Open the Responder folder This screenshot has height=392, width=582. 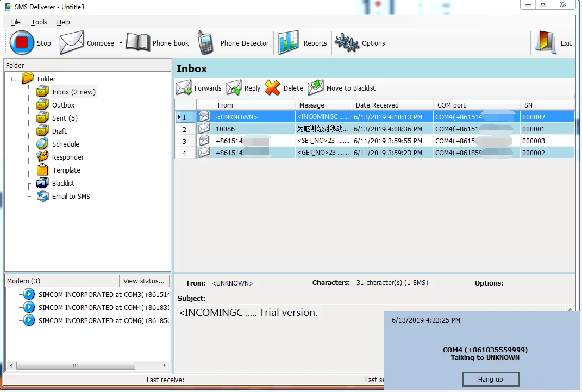(x=68, y=157)
